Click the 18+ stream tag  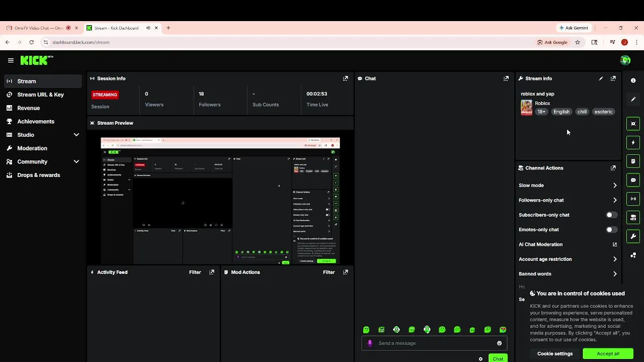tap(541, 112)
